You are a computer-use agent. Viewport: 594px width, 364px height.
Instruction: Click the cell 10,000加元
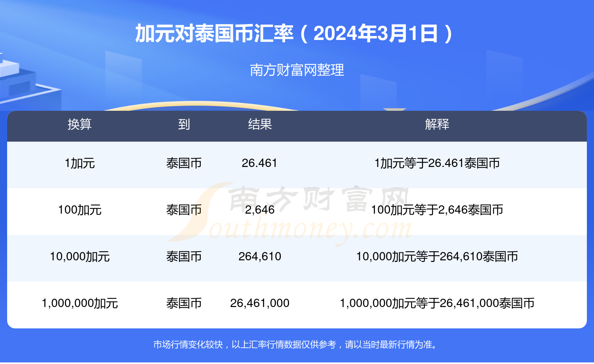pos(80,256)
